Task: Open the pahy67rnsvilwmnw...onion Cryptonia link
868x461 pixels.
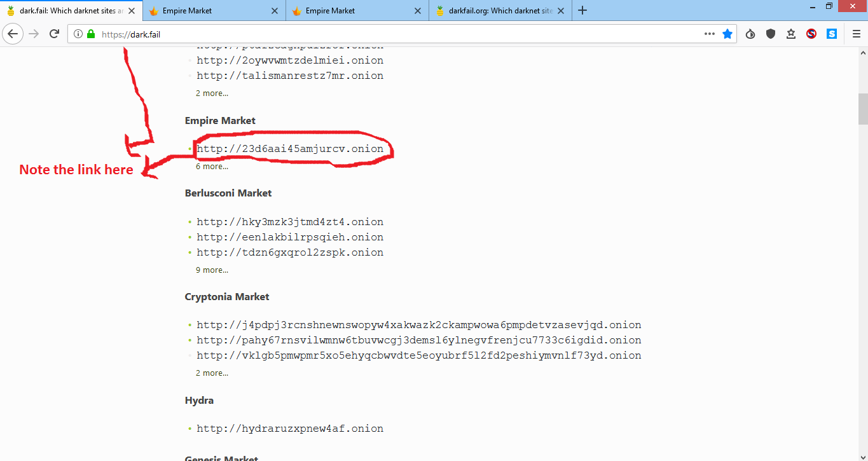Action: [x=419, y=341]
